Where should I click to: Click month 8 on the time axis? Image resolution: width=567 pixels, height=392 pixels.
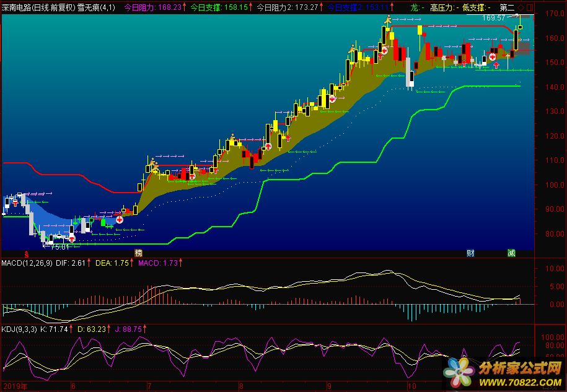pyautogui.click(x=241, y=386)
